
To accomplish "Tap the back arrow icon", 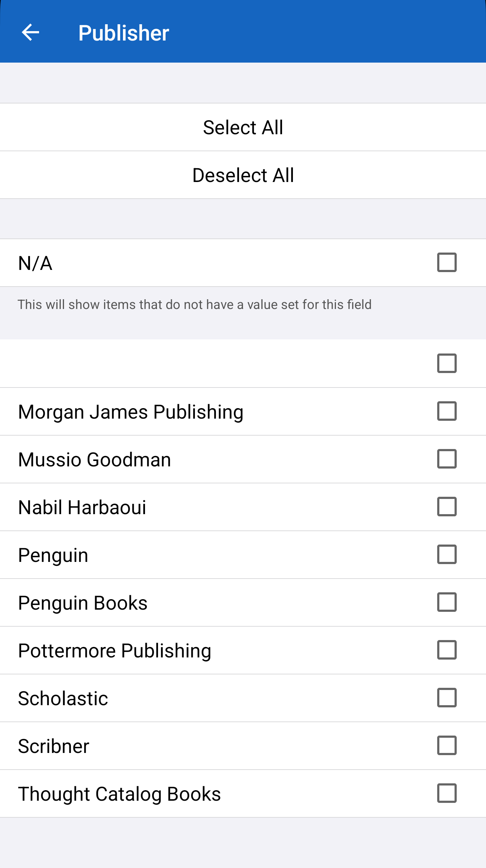I will click(30, 33).
